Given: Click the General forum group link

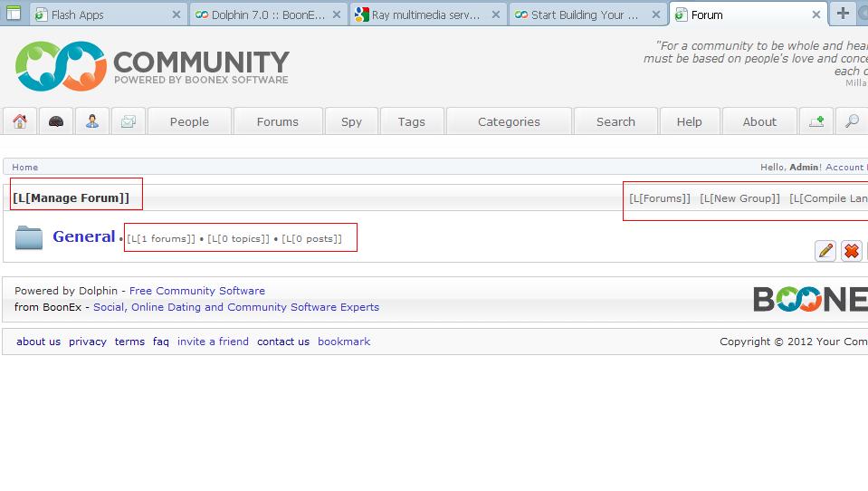Looking at the screenshot, I should coord(83,236).
